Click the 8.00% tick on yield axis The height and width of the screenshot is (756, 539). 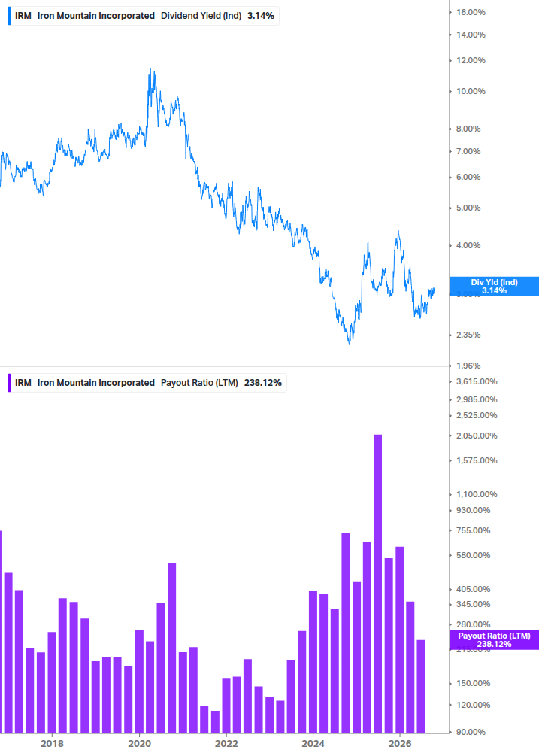[x=468, y=129]
